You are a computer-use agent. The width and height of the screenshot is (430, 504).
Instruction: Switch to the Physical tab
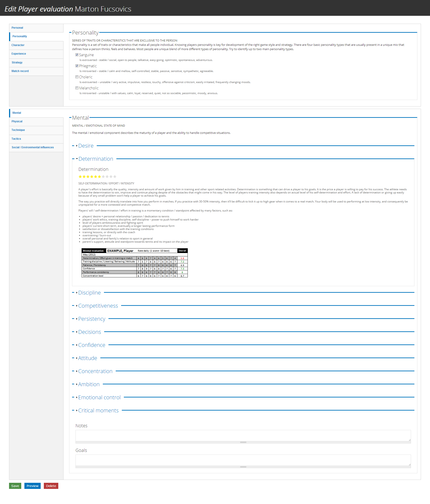[36, 121]
